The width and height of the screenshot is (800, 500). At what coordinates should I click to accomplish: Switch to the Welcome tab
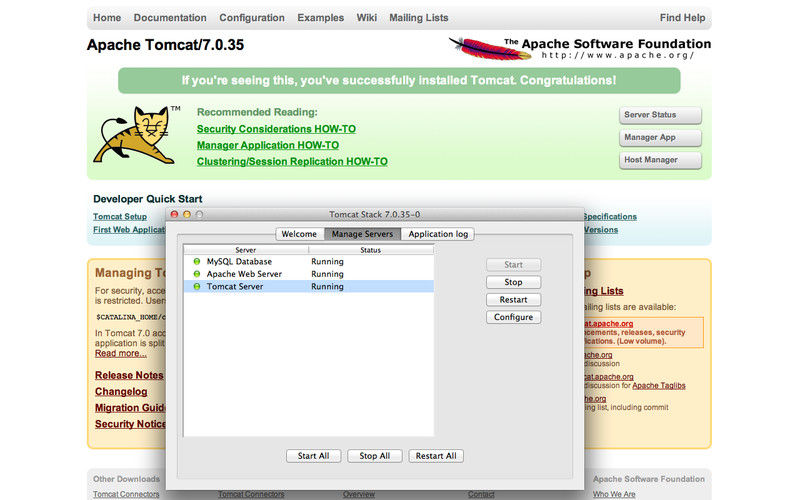click(299, 234)
